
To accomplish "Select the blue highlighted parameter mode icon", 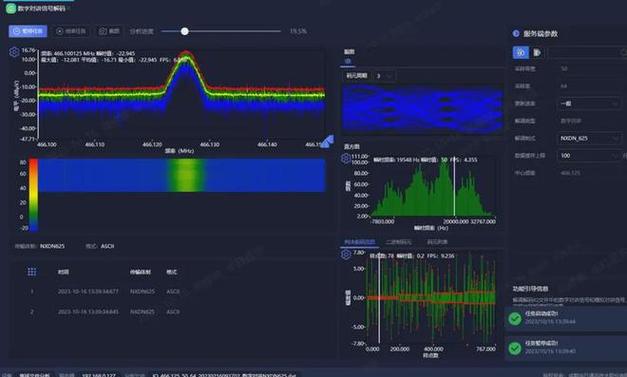I will click(x=521, y=52).
